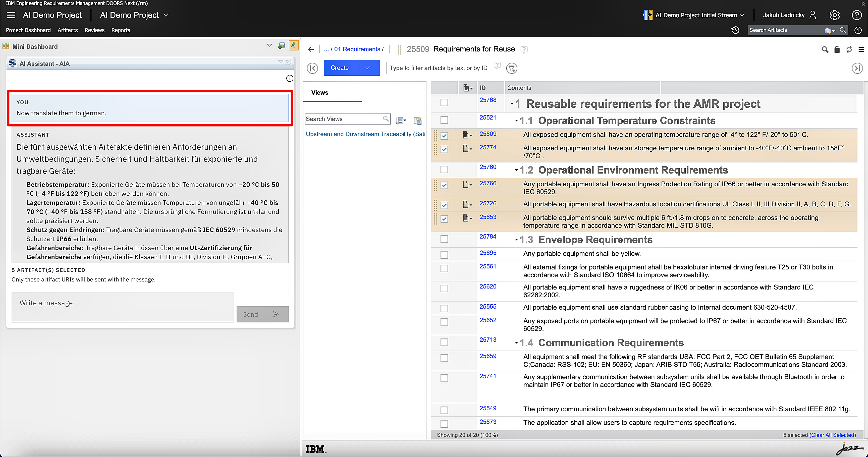Click the Clear All Selected link
The image size is (868, 457).
click(832, 435)
